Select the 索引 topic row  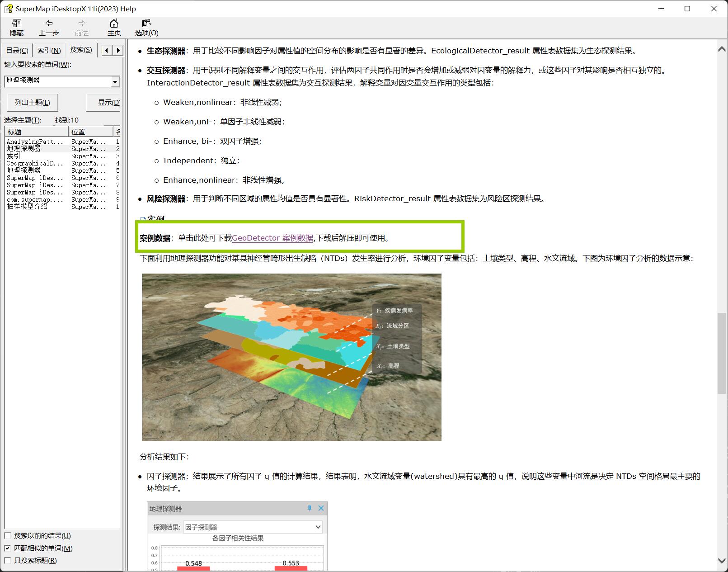[63, 156]
